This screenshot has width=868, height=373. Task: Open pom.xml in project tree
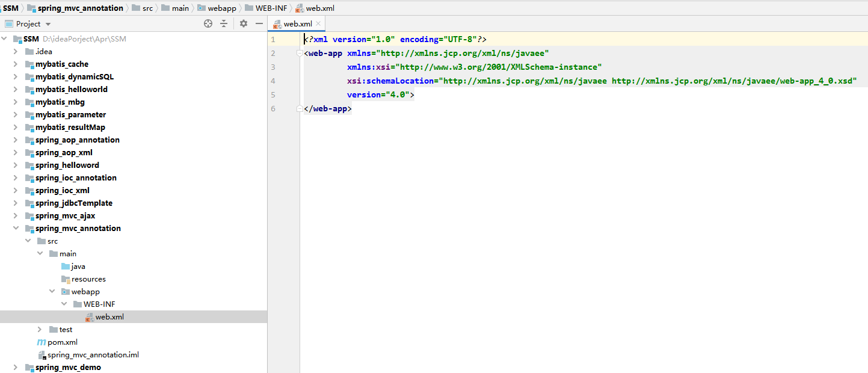(x=63, y=342)
